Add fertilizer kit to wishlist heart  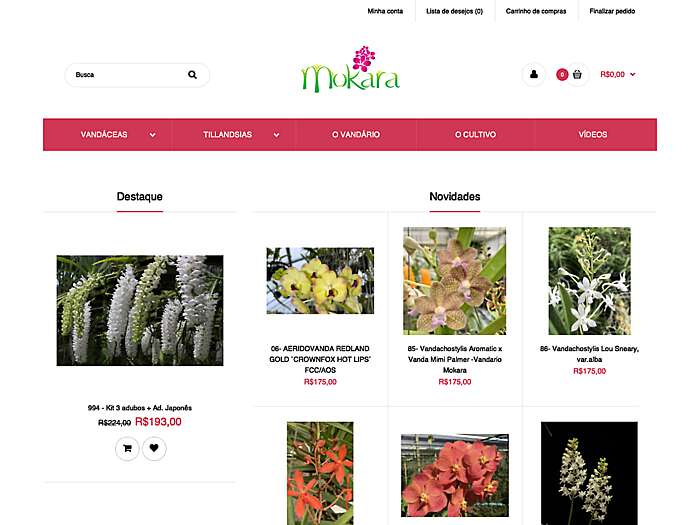click(154, 448)
